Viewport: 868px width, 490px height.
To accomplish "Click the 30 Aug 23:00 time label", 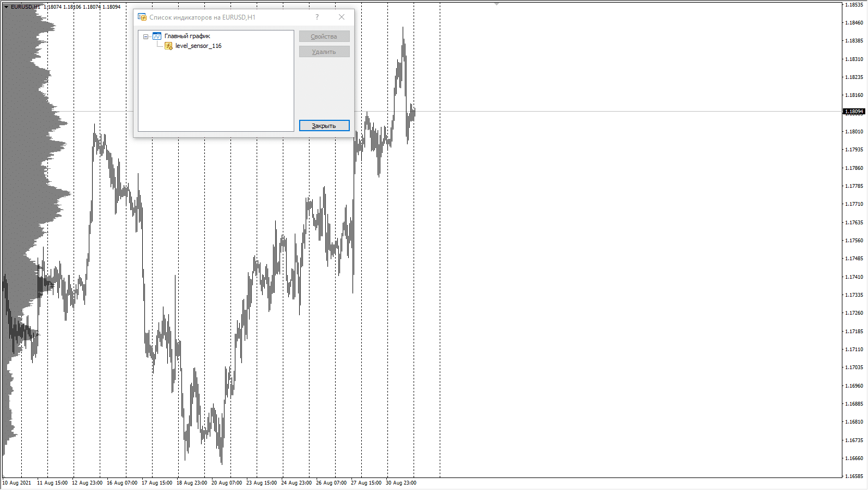I will pos(401,483).
